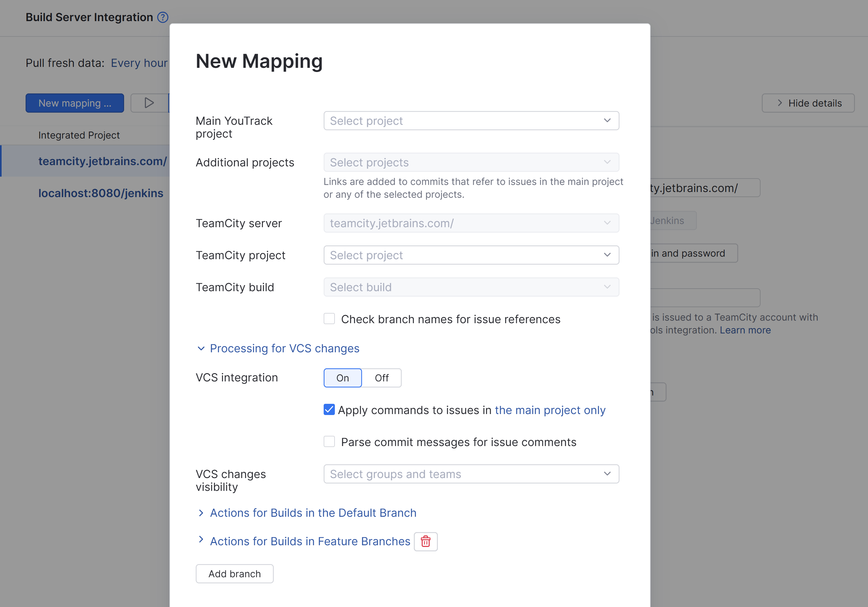Open the VCS changes visibility selector

point(471,474)
